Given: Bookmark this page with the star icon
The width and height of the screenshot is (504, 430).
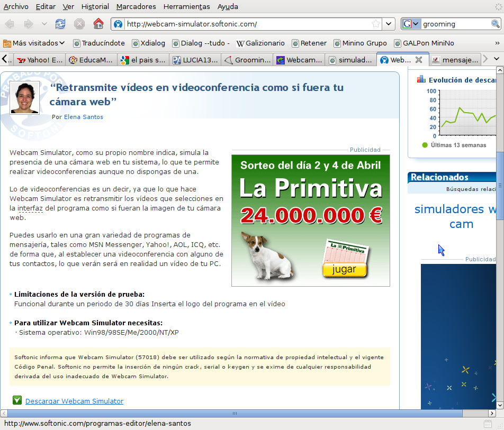Looking at the screenshot, I should tap(376, 24).
